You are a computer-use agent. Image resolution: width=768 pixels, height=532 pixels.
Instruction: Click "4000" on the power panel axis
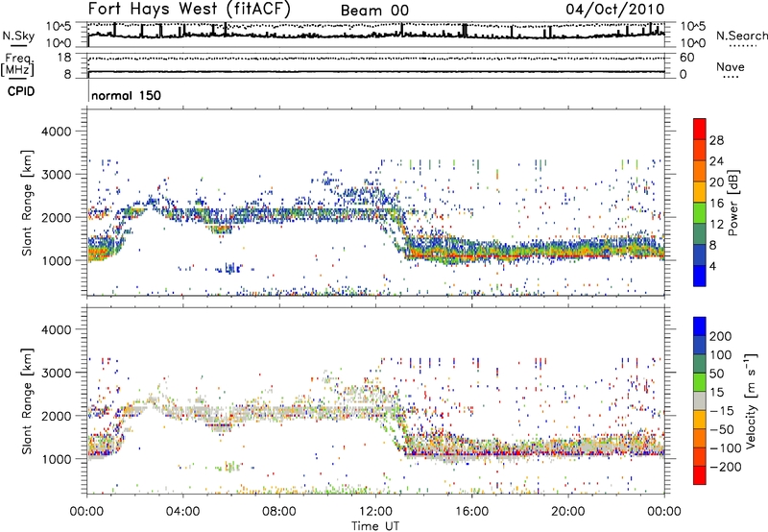pos(56,132)
